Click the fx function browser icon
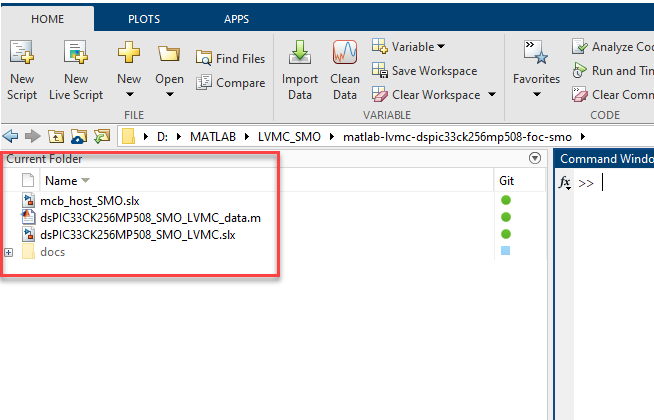Screen dimensions: 654x420 tap(565, 183)
